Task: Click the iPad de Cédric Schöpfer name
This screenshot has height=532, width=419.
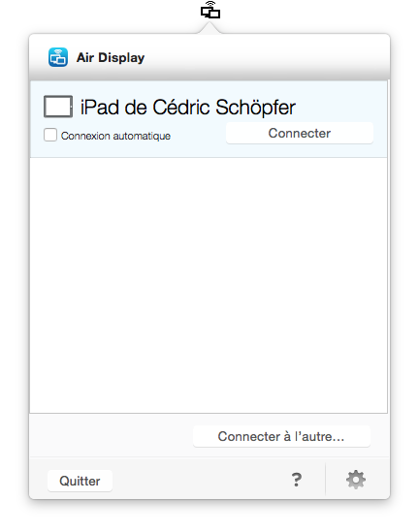Action: tap(188, 108)
